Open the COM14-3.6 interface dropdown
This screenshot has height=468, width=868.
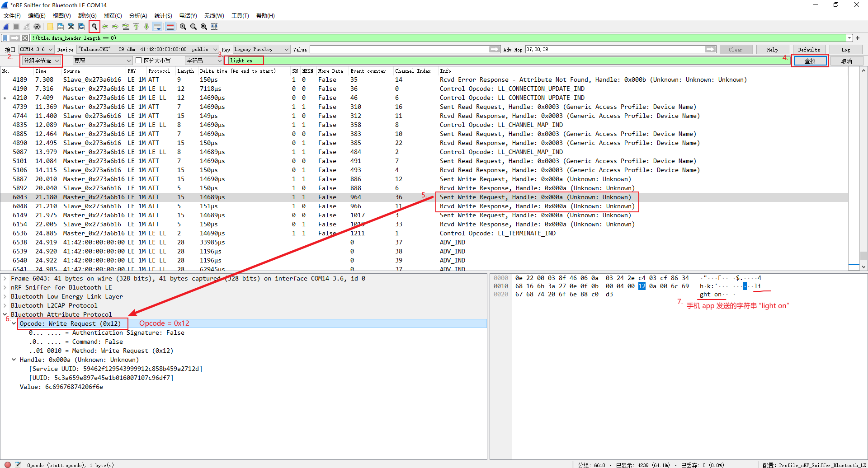pos(37,49)
